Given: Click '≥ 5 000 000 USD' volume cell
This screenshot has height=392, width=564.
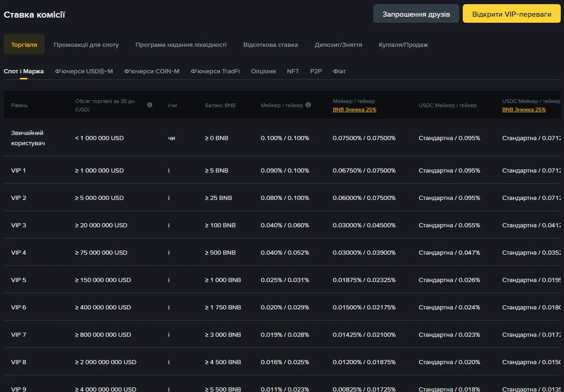Looking at the screenshot, I should click(x=99, y=198).
